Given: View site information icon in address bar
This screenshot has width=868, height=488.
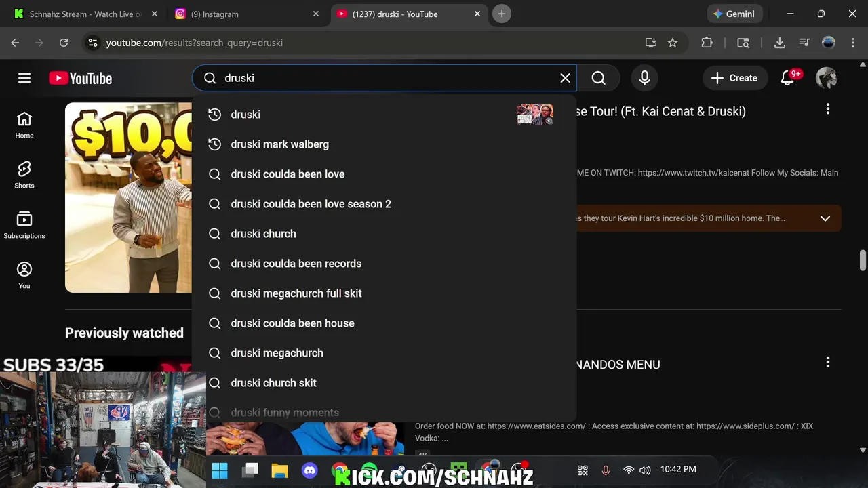Looking at the screenshot, I should click(93, 43).
